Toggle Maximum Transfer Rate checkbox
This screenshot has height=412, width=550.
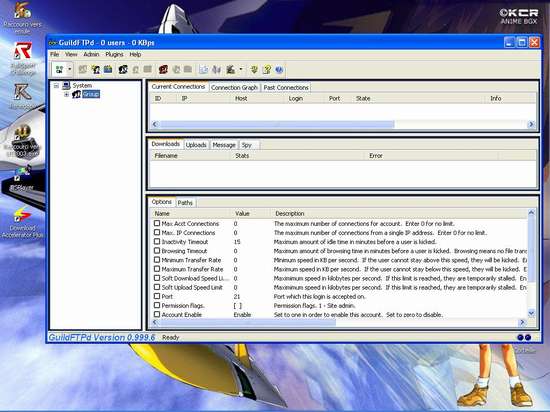[x=157, y=269]
